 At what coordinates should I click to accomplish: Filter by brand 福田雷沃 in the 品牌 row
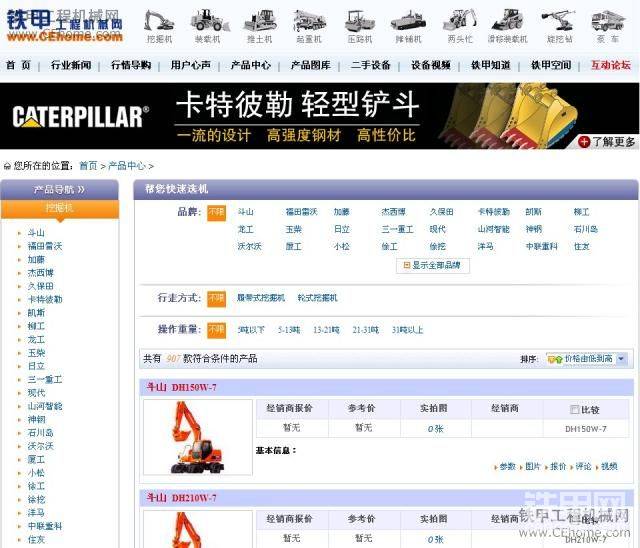(301, 212)
